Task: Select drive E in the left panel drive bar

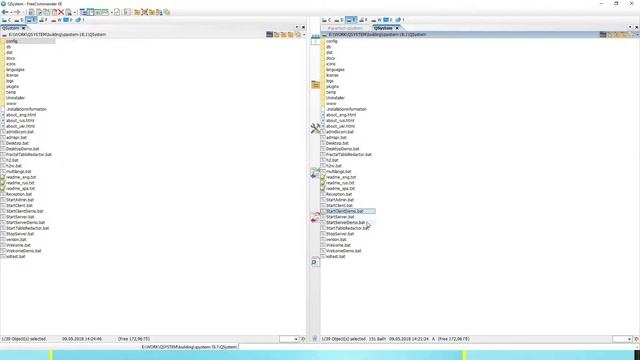Action: pyautogui.click(x=31, y=20)
